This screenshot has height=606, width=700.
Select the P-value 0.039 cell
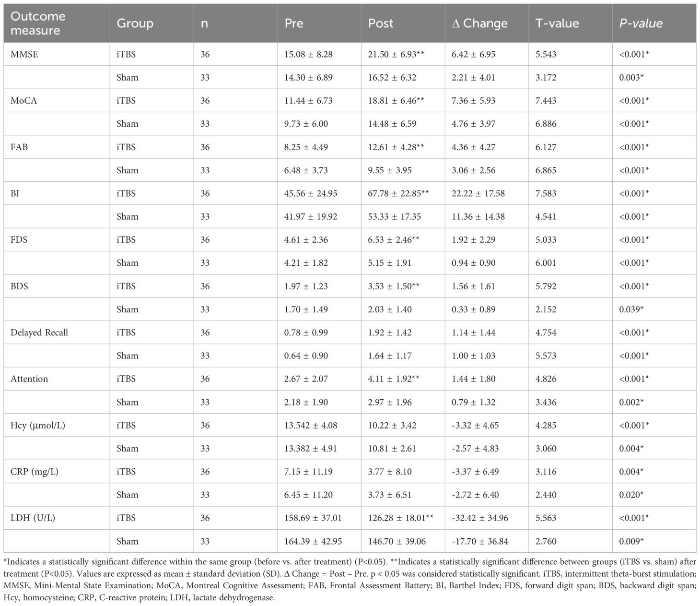click(631, 309)
